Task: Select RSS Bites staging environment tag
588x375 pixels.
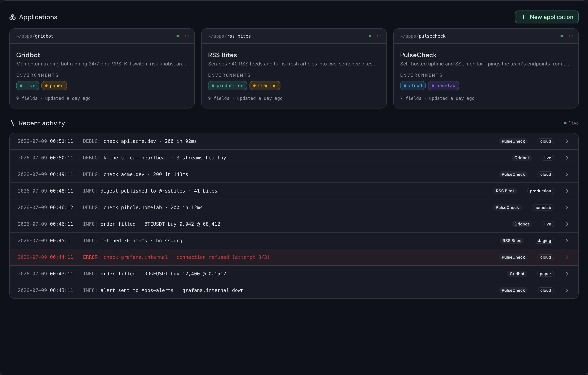Action: point(265,86)
